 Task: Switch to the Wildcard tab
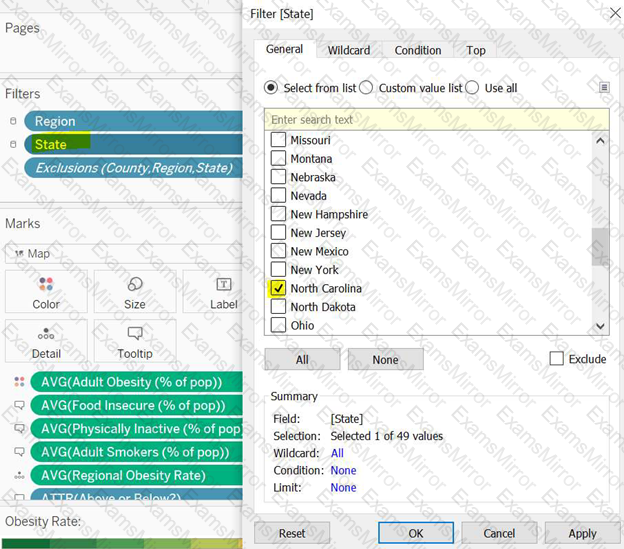pos(349,51)
